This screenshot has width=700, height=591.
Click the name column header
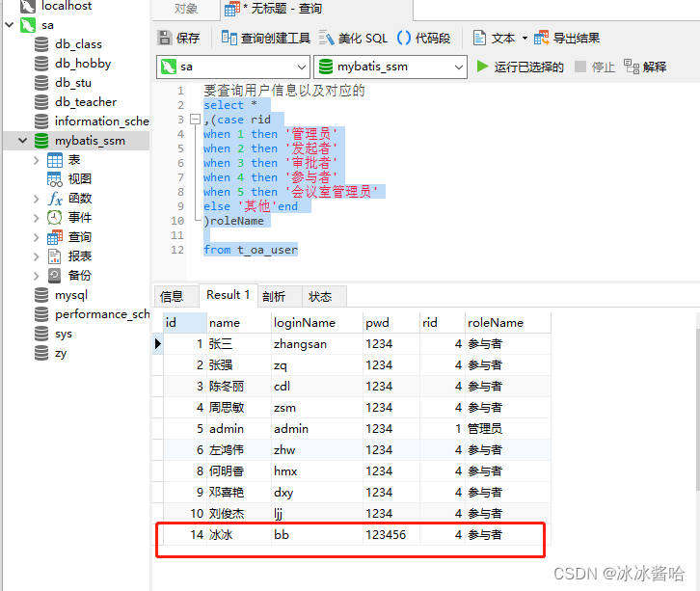coord(239,323)
